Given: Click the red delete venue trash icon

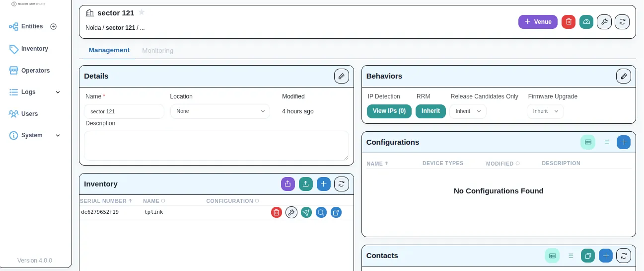Looking at the screenshot, I should pos(569,22).
